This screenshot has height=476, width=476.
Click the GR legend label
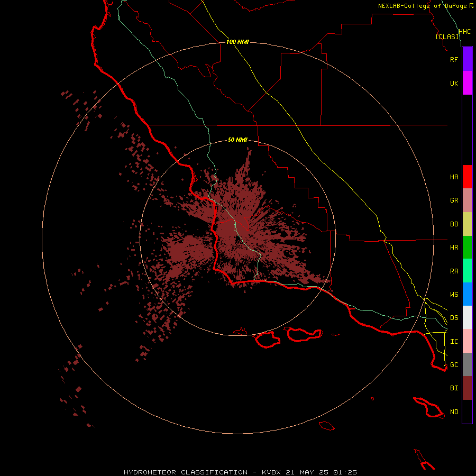(x=454, y=200)
